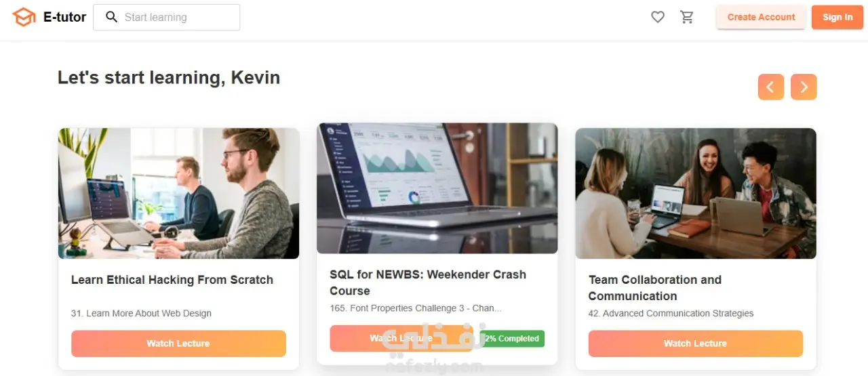Screen dimensions: 868x376
Task: Open the Ethical Hacking course thumbnail
Action: pyautogui.click(x=178, y=193)
